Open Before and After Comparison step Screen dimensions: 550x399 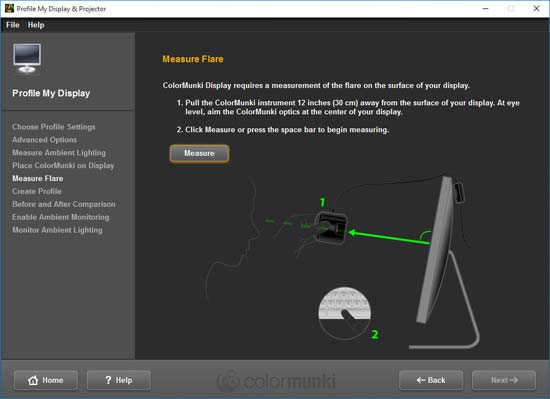[x=64, y=204]
